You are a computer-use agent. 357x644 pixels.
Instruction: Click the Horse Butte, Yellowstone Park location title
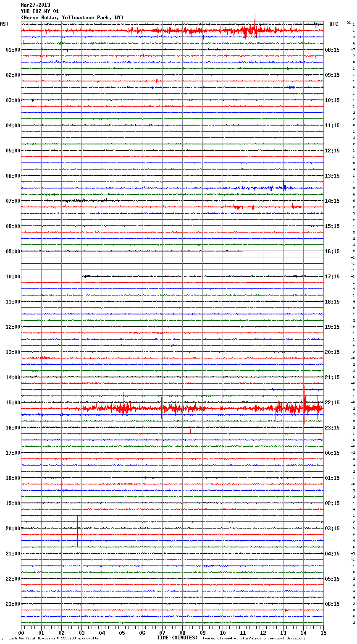72,18
